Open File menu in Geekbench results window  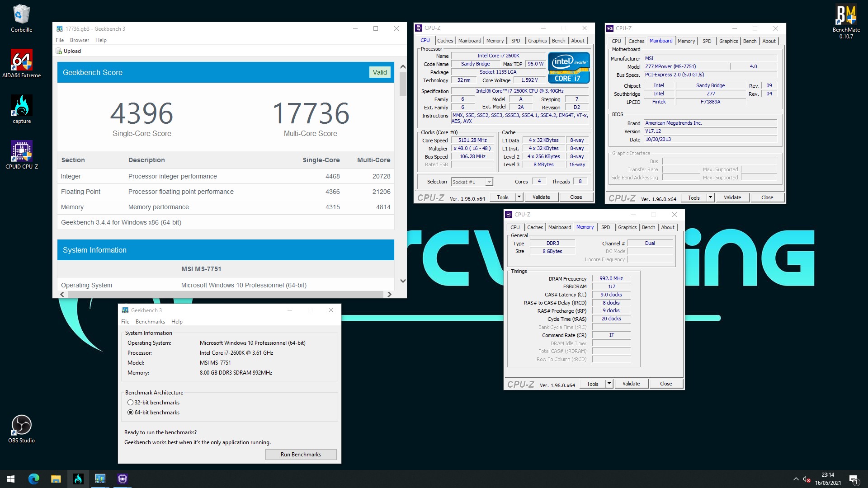(x=60, y=40)
